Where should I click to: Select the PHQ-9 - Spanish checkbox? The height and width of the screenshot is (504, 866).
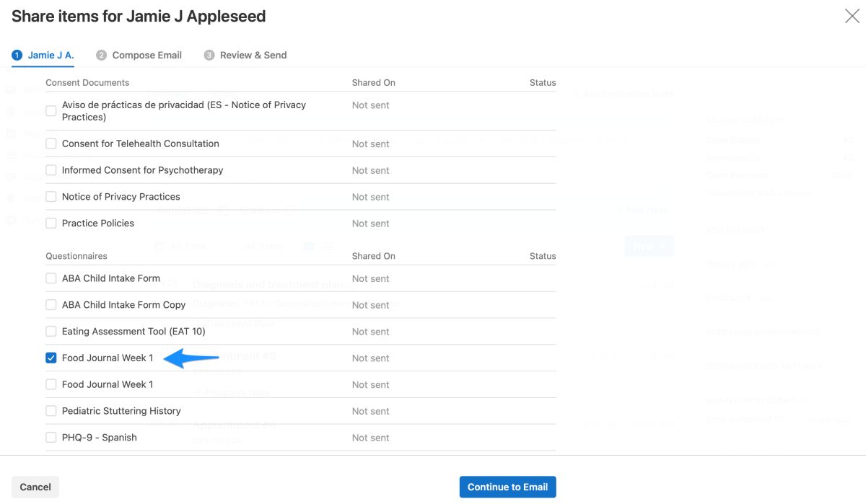pos(51,438)
